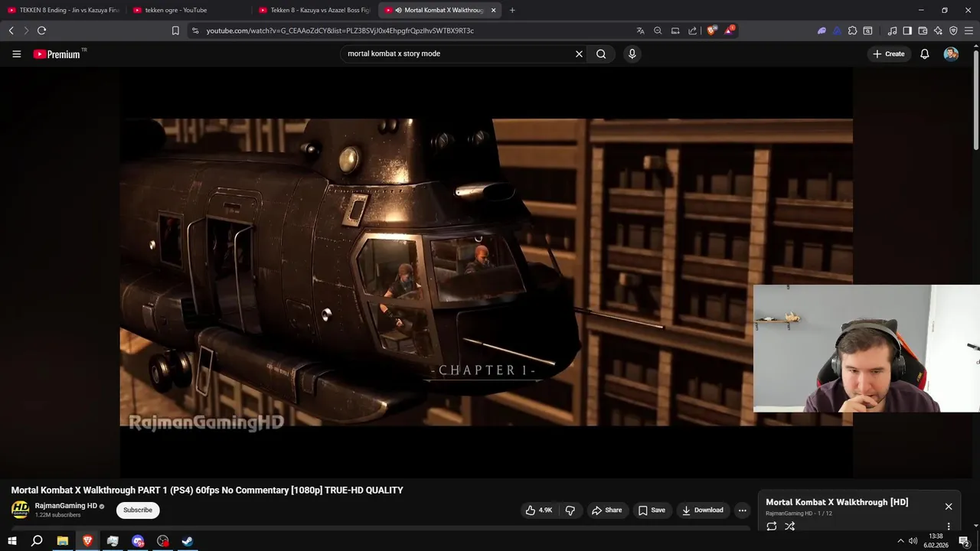Image resolution: width=980 pixels, height=551 pixels.
Task: Toggle the browser sidebar panel
Action: [x=907, y=31]
